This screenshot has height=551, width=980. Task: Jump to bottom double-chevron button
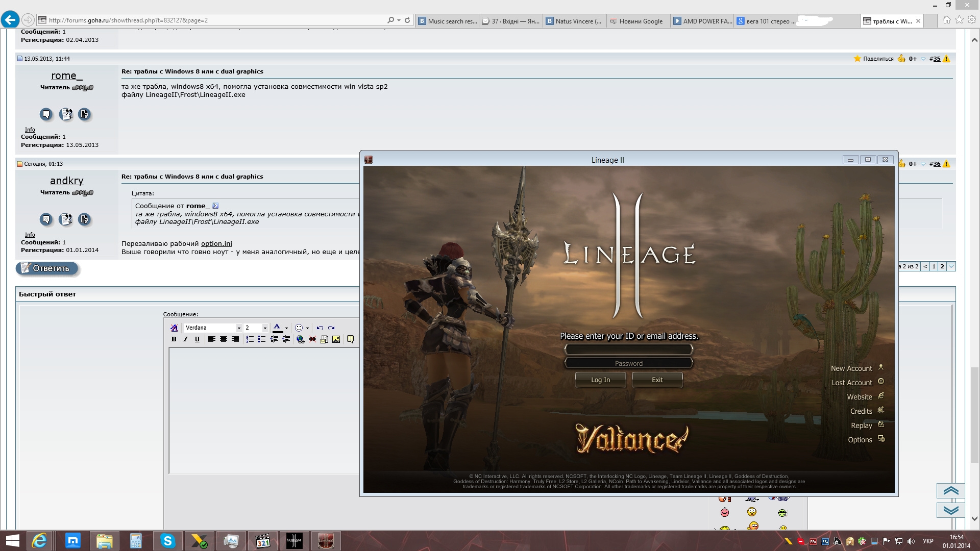point(951,510)
